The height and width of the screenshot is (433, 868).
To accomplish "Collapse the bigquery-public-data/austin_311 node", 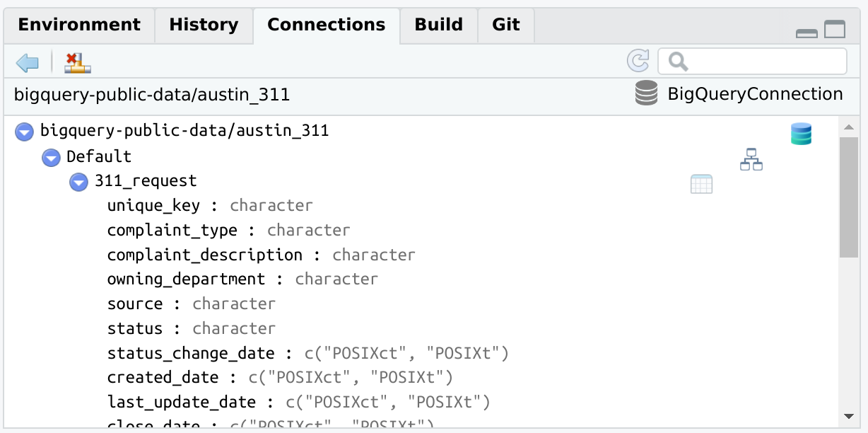I will 25,132.
